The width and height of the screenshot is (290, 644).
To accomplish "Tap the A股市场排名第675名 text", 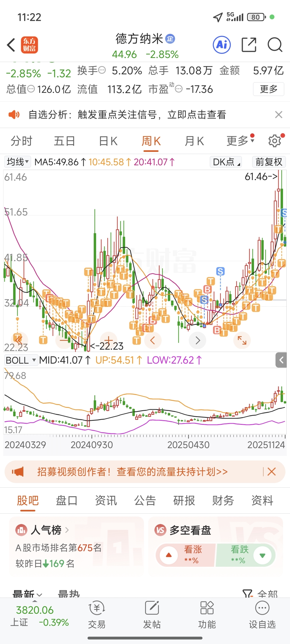I will tap(59, 547).
